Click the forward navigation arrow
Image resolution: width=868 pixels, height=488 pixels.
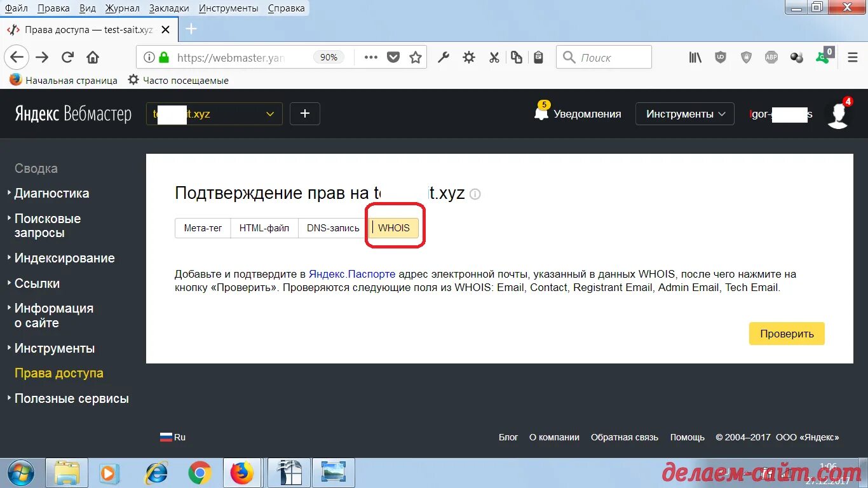[x=42, y=57]
